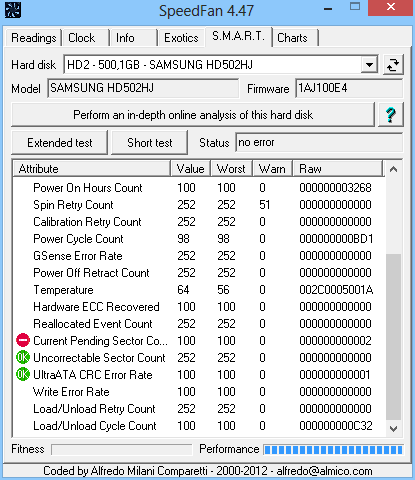Viewport: 415px width, 480px height.
Task: Click the scrollbar down arrow
Action: pos(393,429)
